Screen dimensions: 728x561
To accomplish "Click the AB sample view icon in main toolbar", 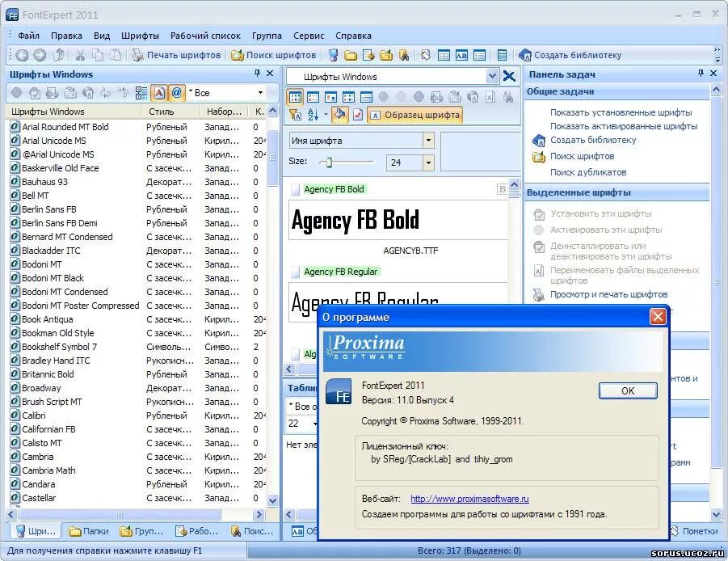I will click(461, 55).
